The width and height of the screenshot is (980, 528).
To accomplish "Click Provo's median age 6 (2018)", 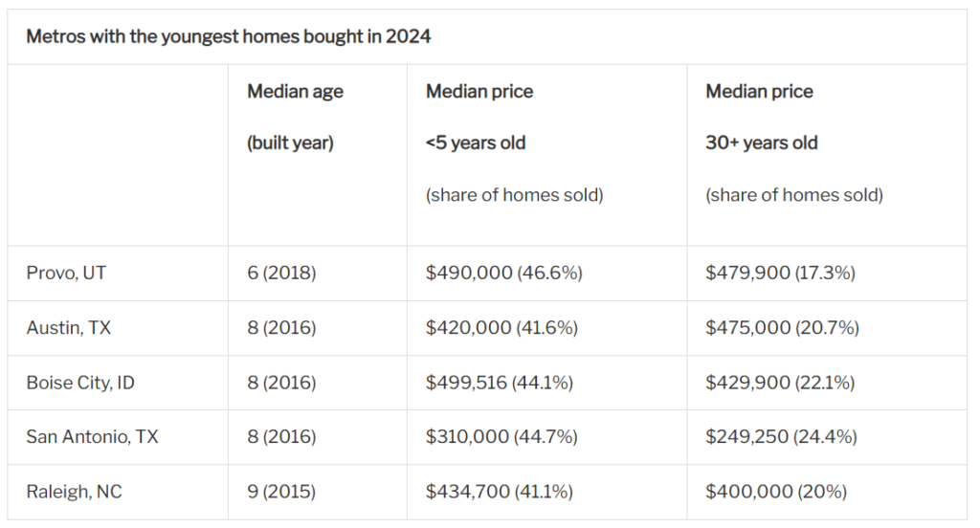I will pyautogui.click(x=281, y=273).
